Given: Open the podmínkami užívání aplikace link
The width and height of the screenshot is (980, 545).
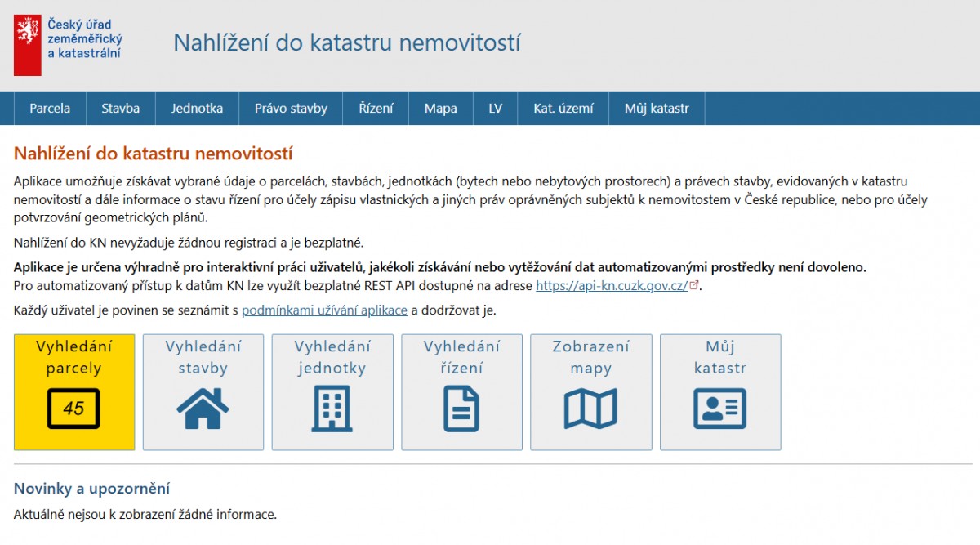Looking at the screenshot, I should click(x=324, y=310).
